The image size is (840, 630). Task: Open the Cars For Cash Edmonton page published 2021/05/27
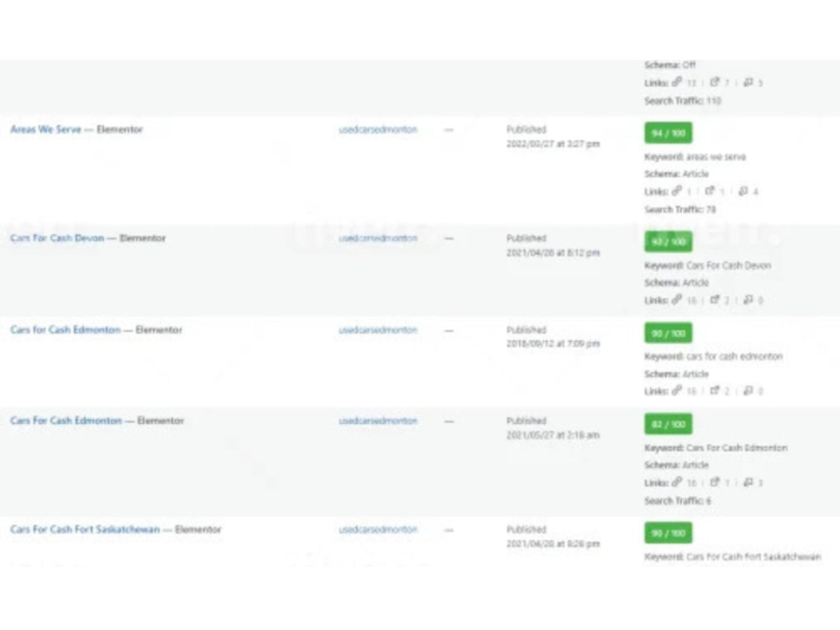(66, 421)
